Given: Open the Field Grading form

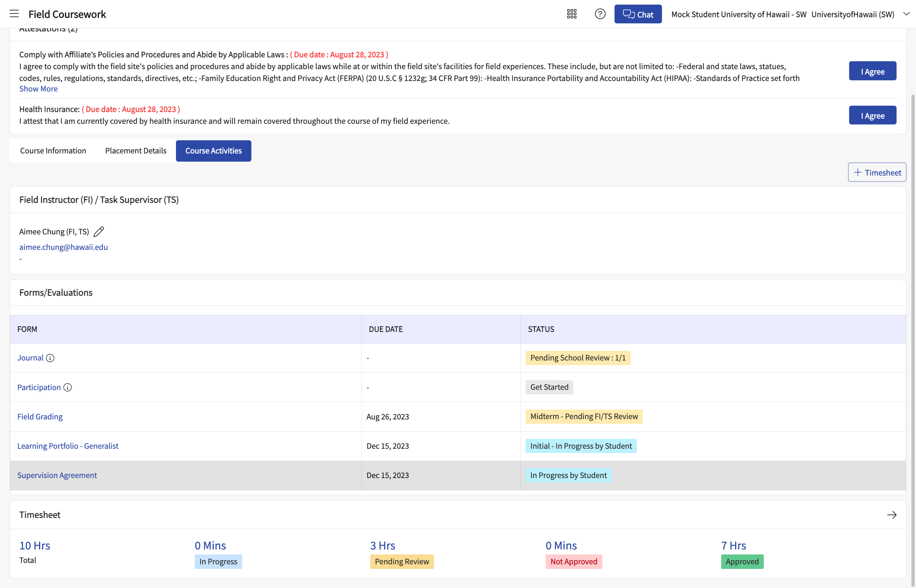Looking at the screenshot, I should (x=40, y=416).
